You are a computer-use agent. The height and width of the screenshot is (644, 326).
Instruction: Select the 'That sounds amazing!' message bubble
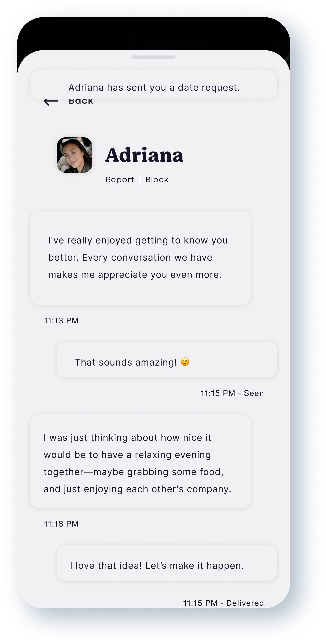(x=167, y=360)
